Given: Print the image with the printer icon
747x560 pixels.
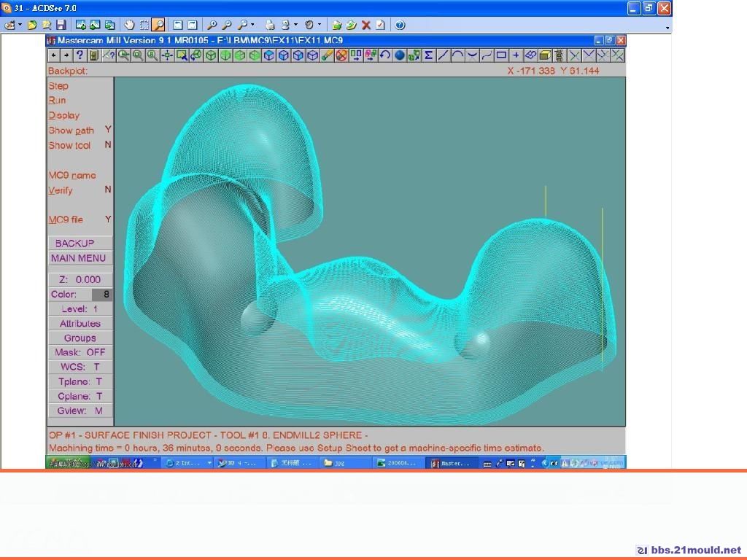Looking at the screenshot, I should click(270, 25).
